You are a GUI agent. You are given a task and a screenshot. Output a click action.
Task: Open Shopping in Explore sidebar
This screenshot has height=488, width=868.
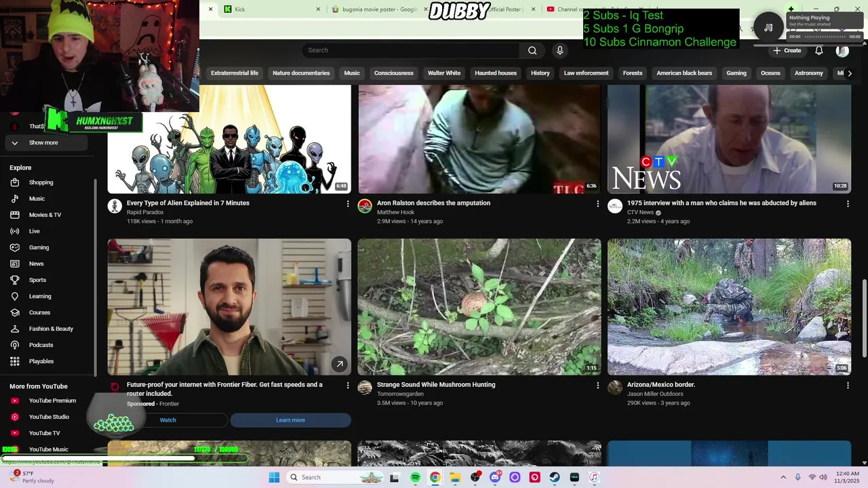pyautogui.click(x=47, y=182)
